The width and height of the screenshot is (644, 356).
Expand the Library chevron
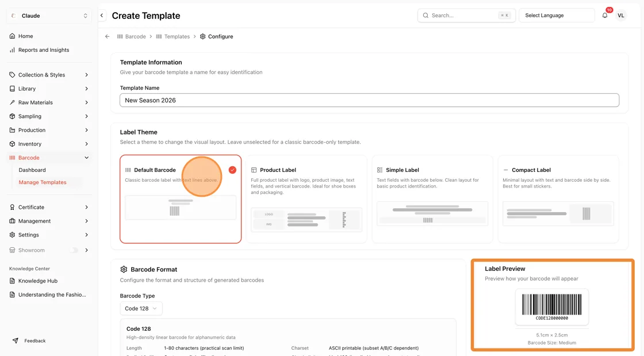click(x=87, y=89)
